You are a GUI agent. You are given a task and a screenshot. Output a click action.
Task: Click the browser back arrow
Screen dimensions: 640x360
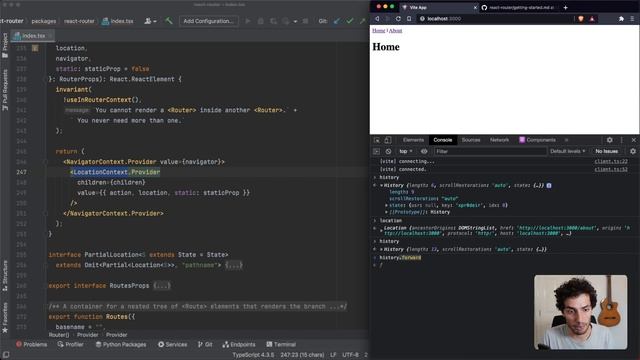377,19
